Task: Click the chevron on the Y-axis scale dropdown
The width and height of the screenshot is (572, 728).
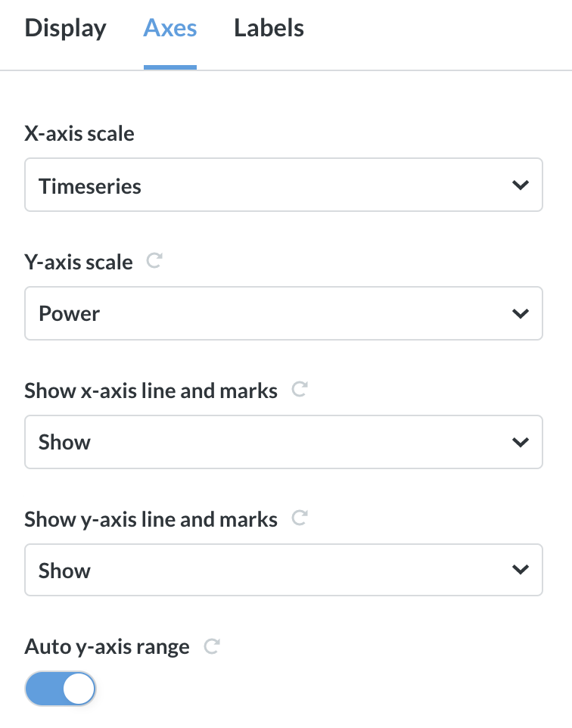Action: point(520,313)
